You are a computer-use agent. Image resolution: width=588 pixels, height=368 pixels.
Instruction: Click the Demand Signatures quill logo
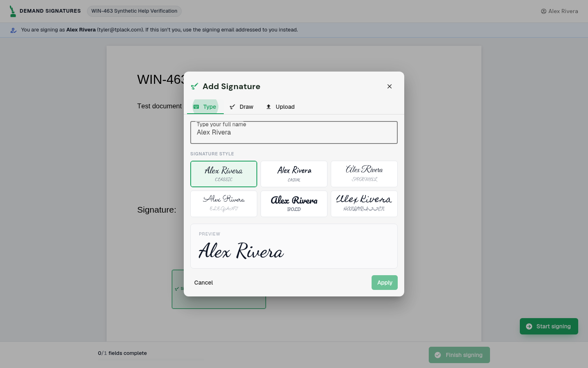pos(13,11)
